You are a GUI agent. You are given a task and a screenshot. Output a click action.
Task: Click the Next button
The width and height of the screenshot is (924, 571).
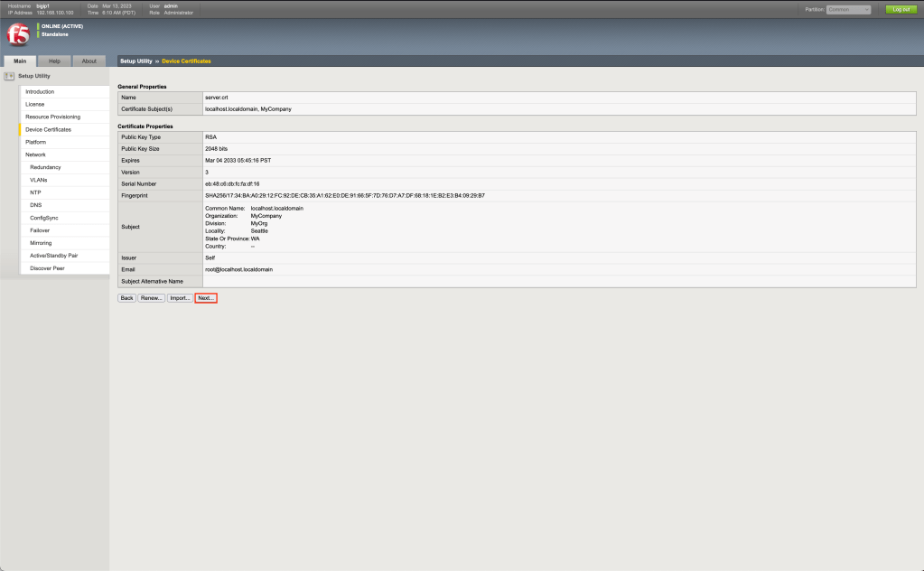tap(206, 297)
